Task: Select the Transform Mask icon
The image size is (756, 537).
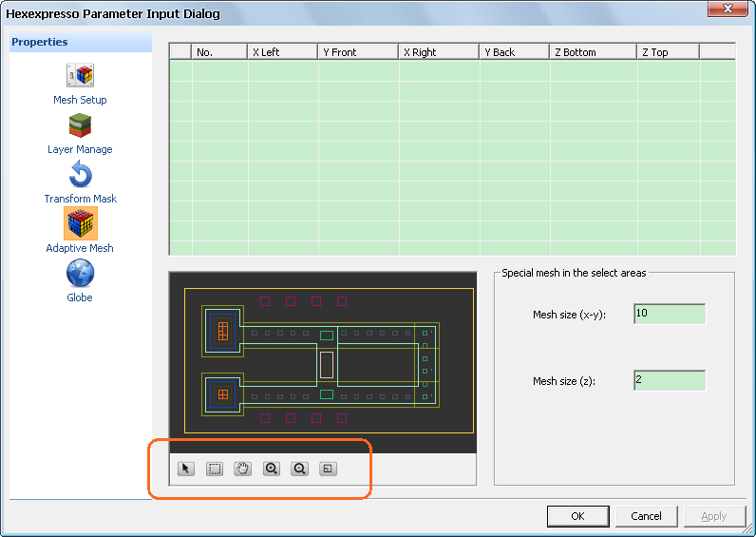Action: tap(81, 175)
